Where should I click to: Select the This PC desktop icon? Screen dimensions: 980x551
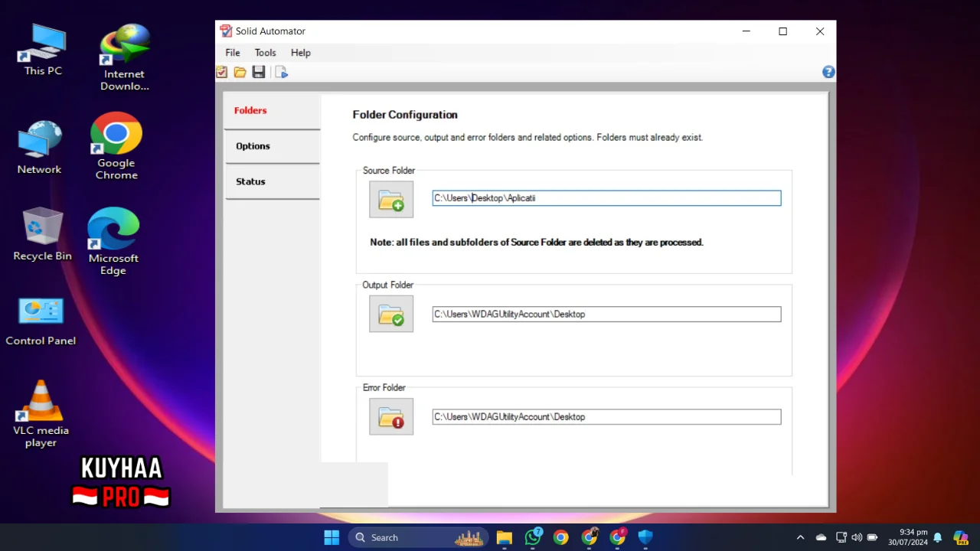point(43,50)
